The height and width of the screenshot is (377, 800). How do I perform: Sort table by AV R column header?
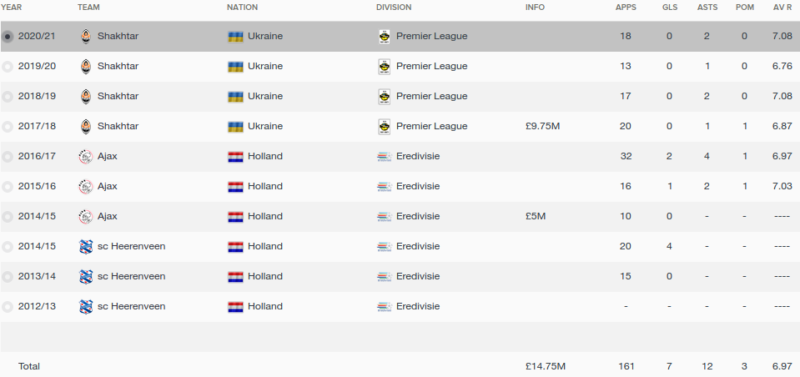pyautogui.click(x=782, y=7)
